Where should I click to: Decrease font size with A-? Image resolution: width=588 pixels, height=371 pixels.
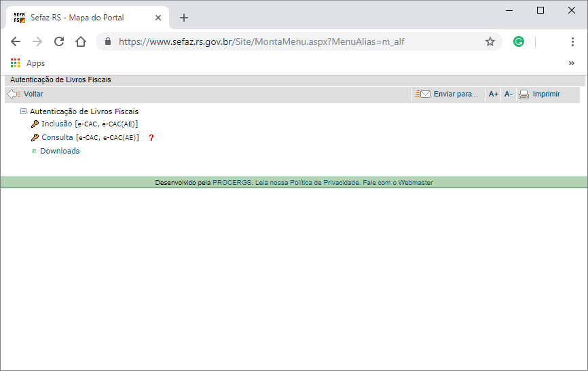tap(508, 94)
